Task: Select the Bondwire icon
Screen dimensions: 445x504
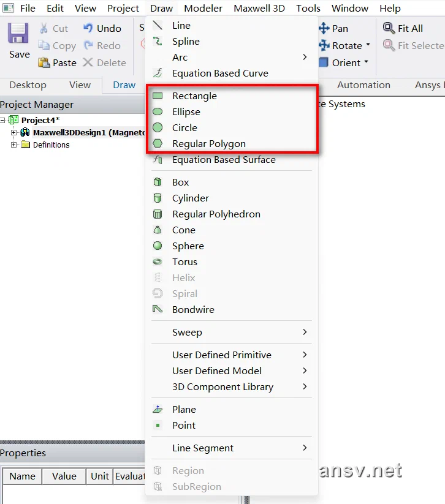Action: [158, 309]
